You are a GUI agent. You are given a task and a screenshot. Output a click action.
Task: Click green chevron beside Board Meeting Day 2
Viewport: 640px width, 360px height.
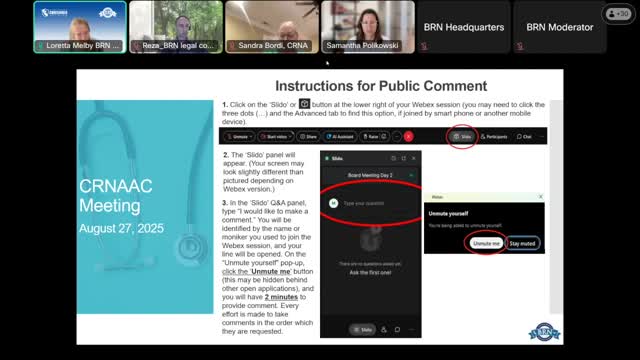411,175
